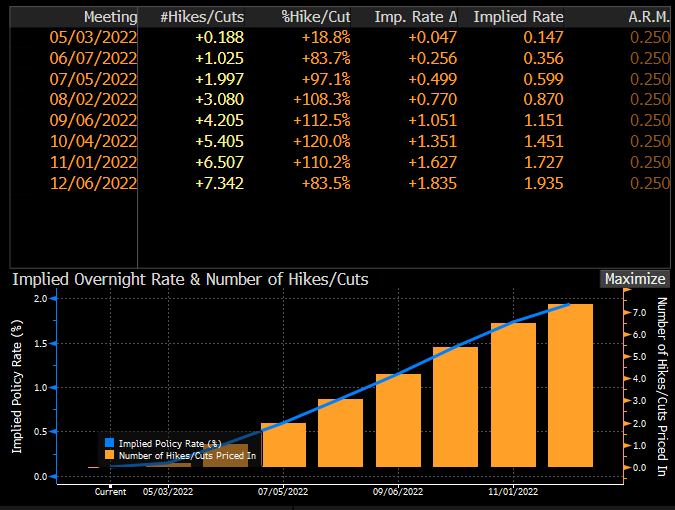This screenshot has width=675, height=510.
Task: Open the 07/05/2022 meeting row
Action: pos(97,79)
